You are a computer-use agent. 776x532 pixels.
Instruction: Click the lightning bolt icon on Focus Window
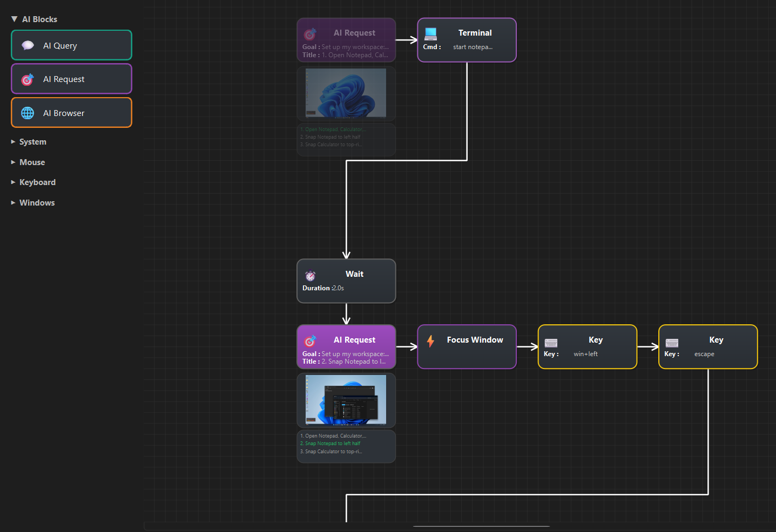(x=430, y=341)
